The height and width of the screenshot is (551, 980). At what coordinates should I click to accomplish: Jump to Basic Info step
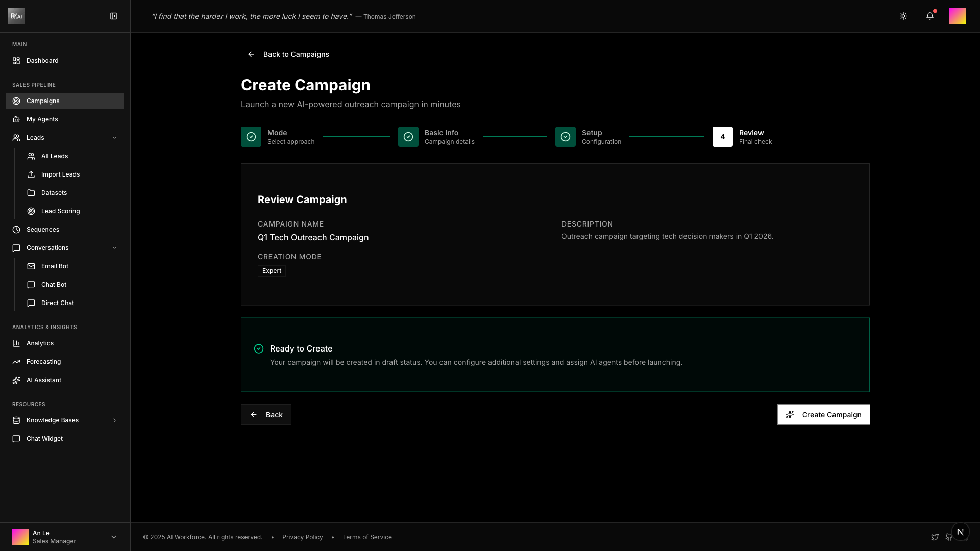408,137
